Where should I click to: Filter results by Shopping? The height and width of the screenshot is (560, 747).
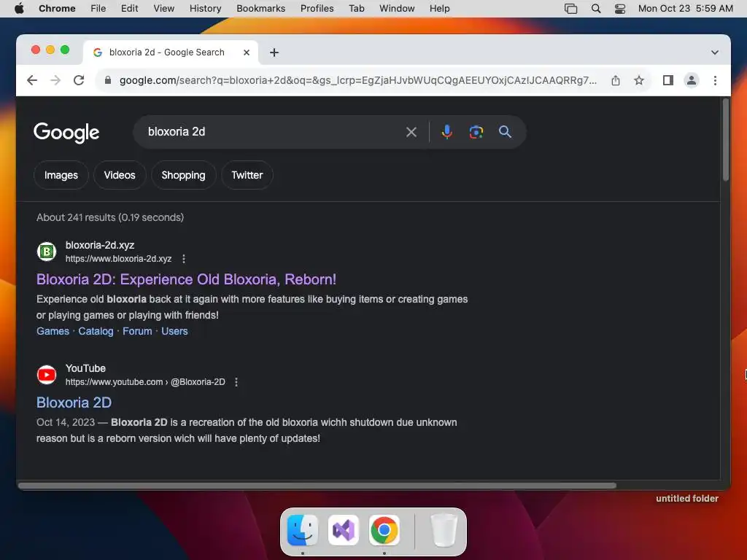[183, 175]
